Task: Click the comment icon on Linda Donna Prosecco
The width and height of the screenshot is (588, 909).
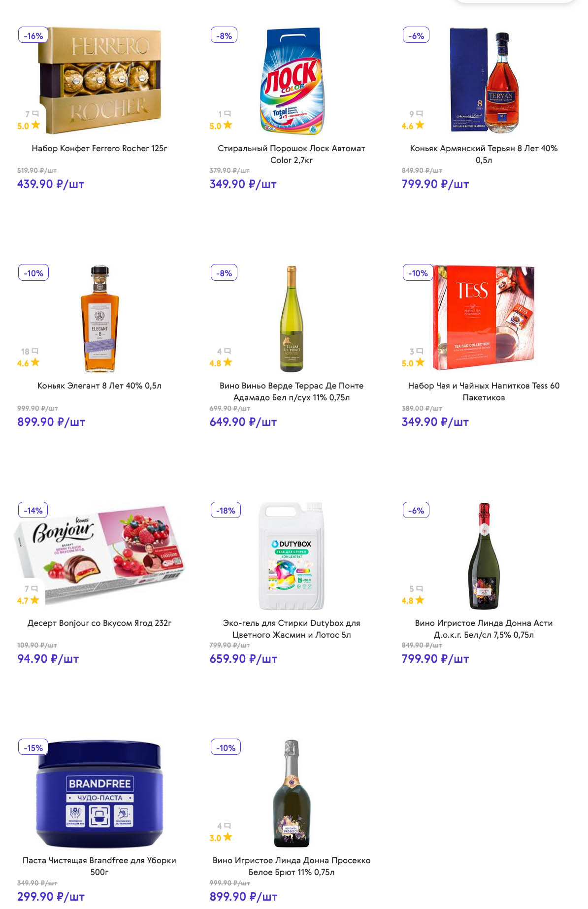Action: [228, 826]
